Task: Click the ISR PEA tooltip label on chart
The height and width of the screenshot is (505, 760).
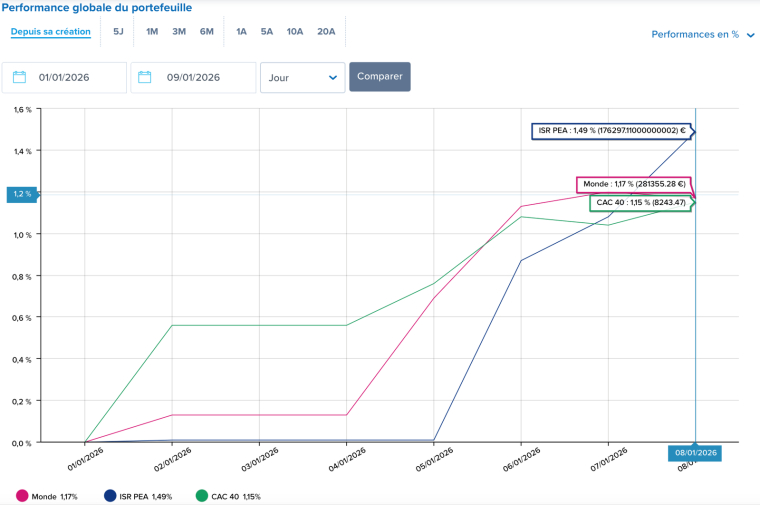Action: pyautogui.click(x=611, y=130)
